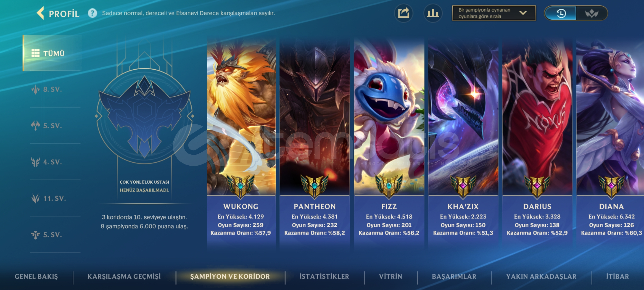The width and height of the screenshot is (644, 290).
Task: Go back using the Profil arrow
Action: [41, 13]
